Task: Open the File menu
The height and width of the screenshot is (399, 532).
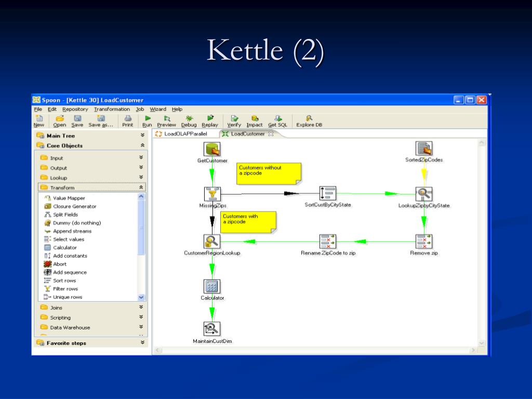Action: 38,109
